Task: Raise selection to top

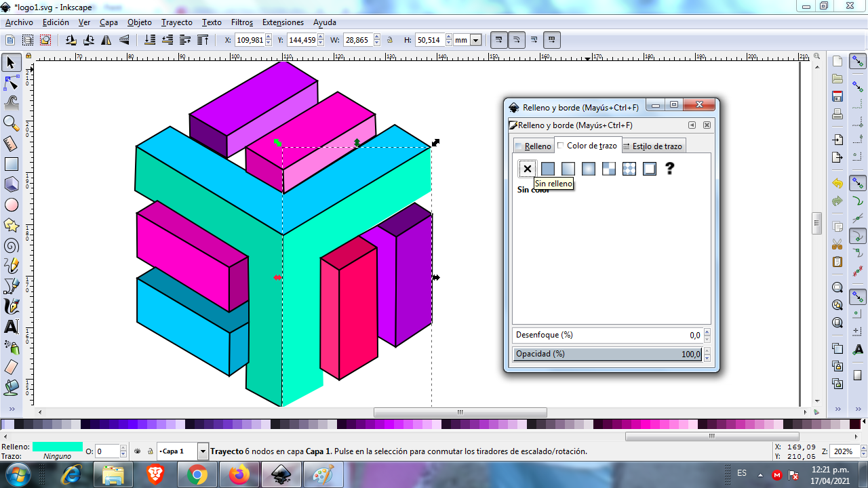Action: coord(202,40)
